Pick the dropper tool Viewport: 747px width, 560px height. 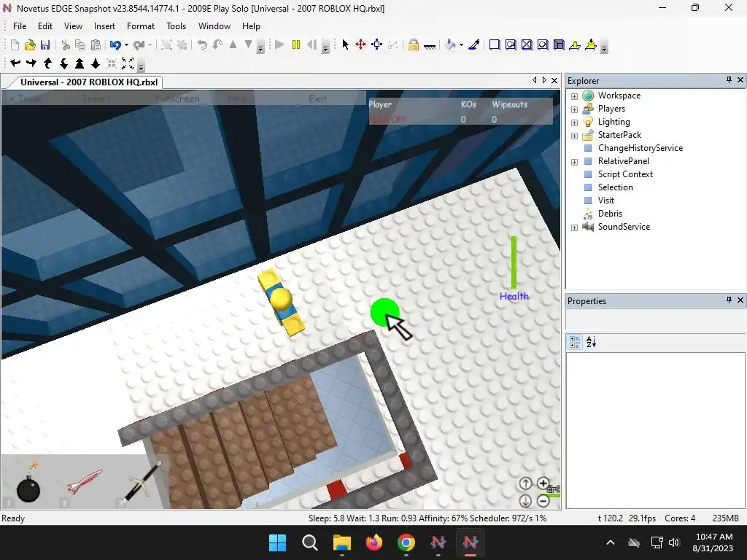coord(474,44)
